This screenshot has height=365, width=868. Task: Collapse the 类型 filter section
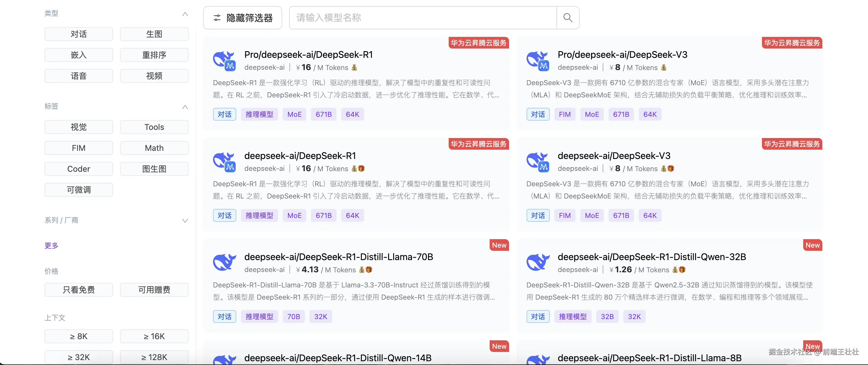tap(185, 14)
